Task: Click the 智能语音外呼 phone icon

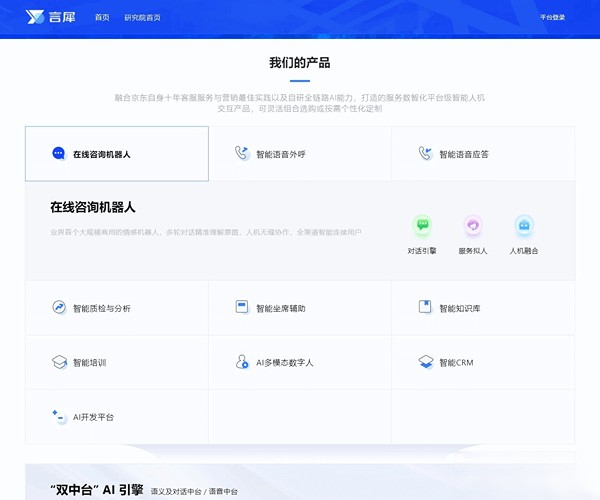Action: 242,154
